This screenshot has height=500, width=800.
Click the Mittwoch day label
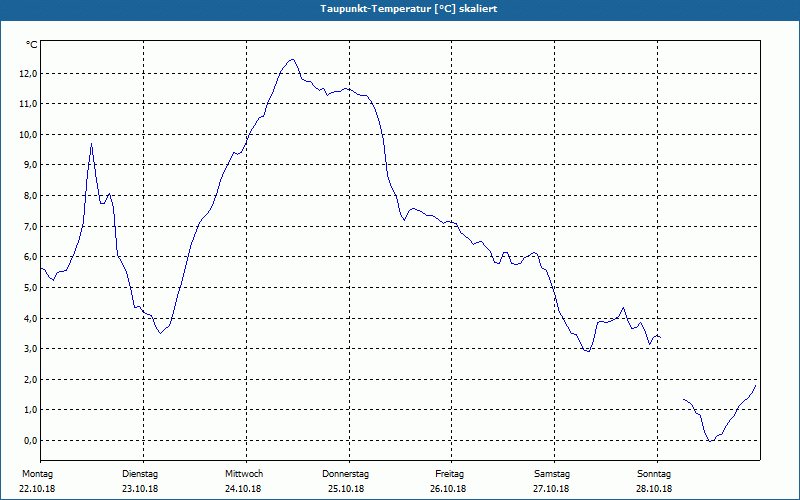click(x=244, y=474)
